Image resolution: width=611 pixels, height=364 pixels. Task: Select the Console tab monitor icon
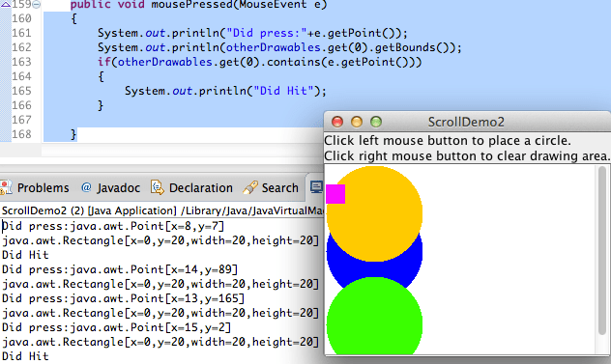coord(316,187)
